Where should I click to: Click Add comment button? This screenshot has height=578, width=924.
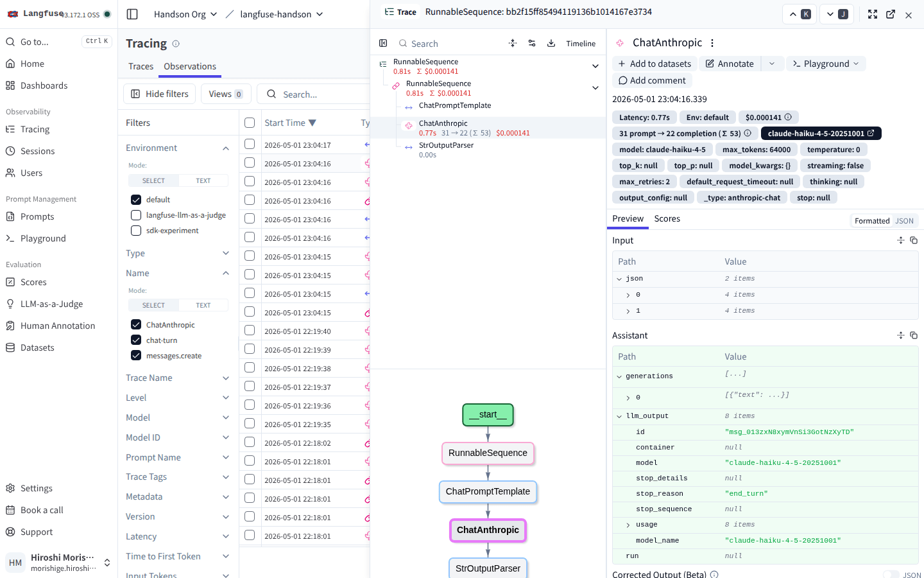click(652, 80)
